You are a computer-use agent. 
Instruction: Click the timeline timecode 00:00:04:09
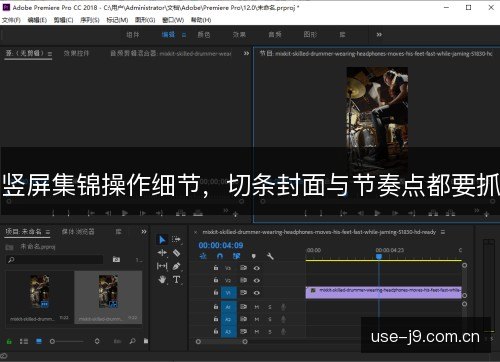pyautogui.click(x=221, y=245)
